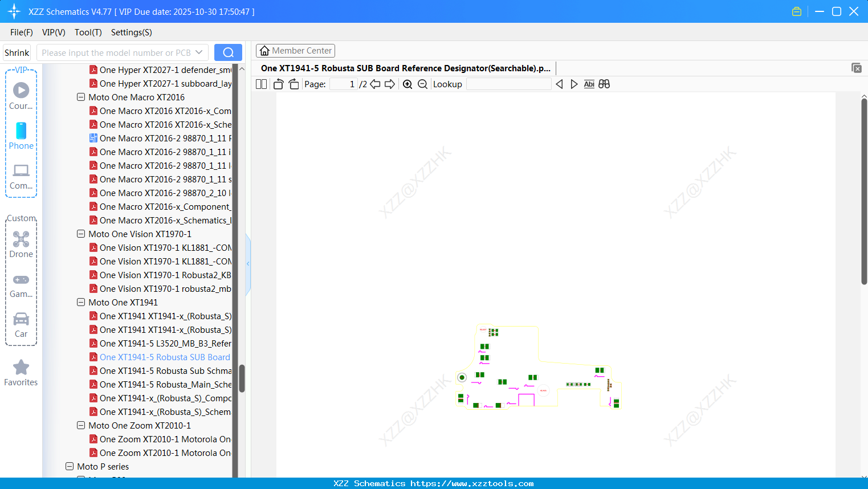Select the Drone category
Image resolution: width=868 pixels, height=489 pixels.
21,244
